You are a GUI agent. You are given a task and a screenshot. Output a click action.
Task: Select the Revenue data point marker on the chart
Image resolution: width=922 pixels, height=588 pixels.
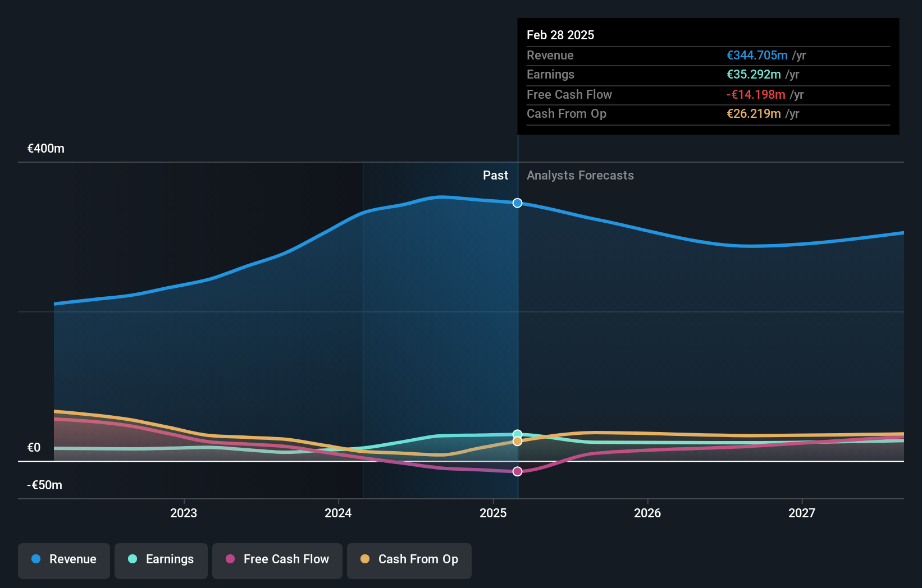tap(517, 203)
